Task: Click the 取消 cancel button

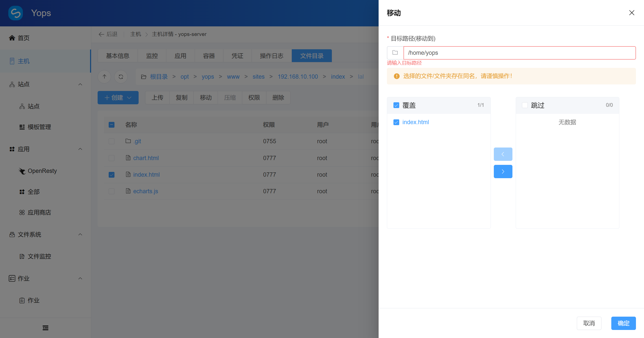Action: 589,323
